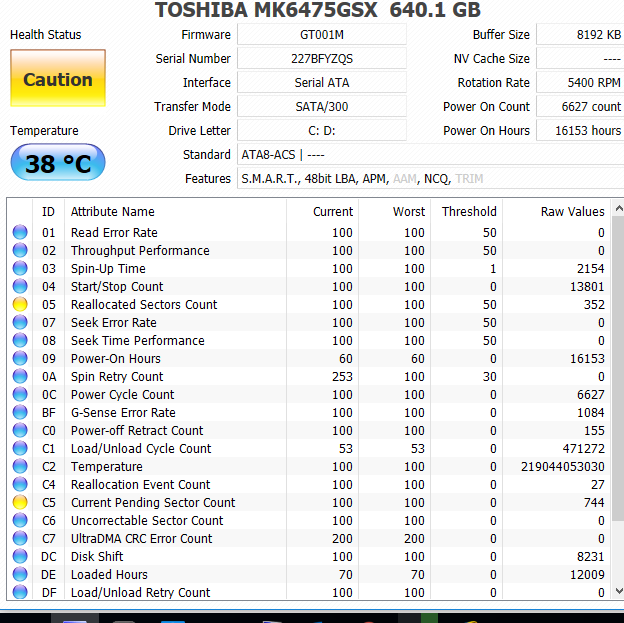Click the Power On Hours field 16153 hours

coord(580,130)
